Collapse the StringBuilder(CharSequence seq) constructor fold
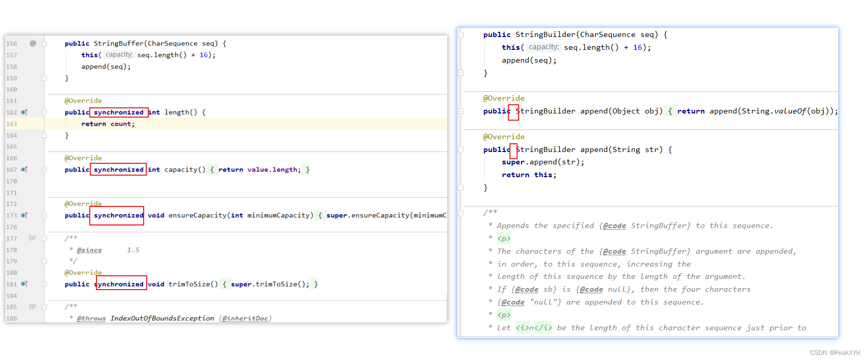 click(461, 35)
